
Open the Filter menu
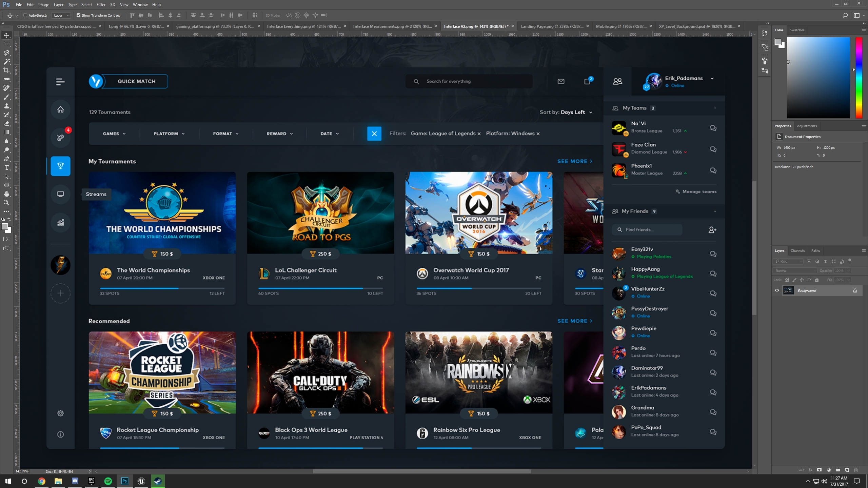pyautogui.click(x=101, y=5)
